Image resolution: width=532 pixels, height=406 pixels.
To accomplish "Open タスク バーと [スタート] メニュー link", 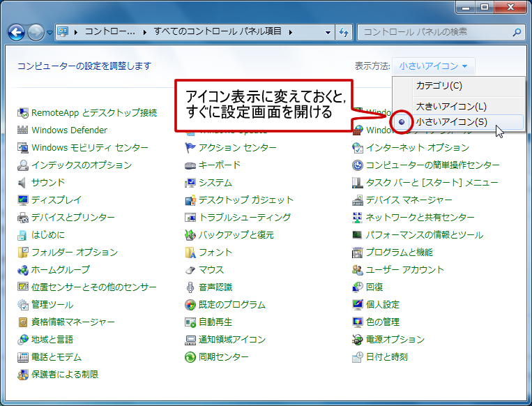I will pos(432,183).
